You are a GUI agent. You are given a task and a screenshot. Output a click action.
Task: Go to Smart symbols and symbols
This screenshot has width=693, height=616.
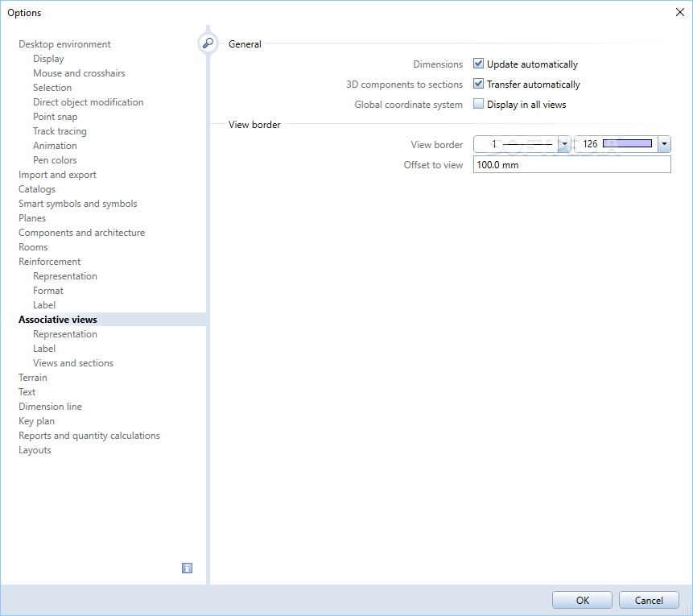pos(78,204)
